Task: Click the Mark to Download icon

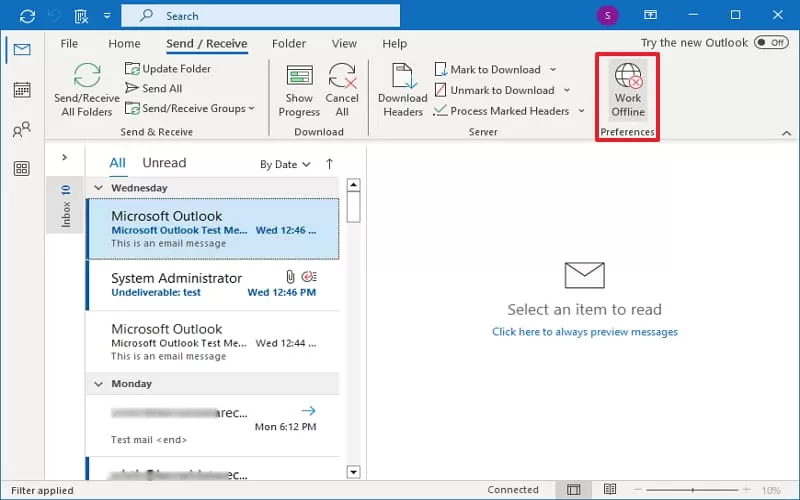Action: click(x=441, y=69)
